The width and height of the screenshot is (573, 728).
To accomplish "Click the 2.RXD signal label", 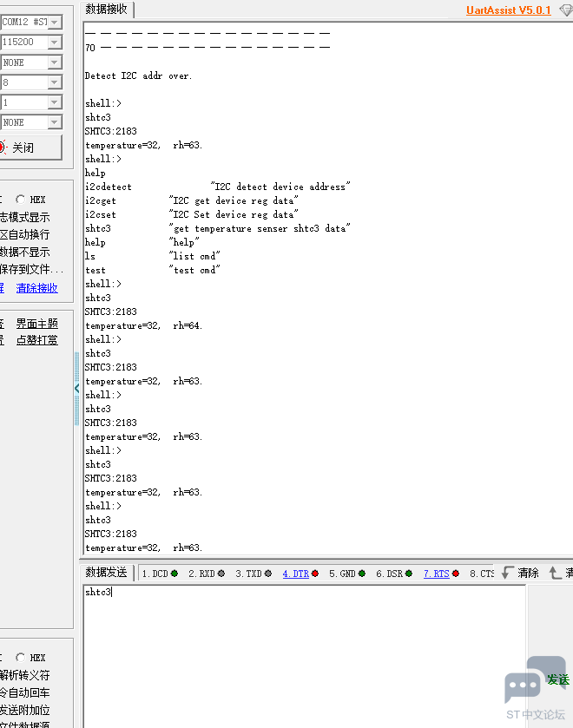I will coord(201,574).
